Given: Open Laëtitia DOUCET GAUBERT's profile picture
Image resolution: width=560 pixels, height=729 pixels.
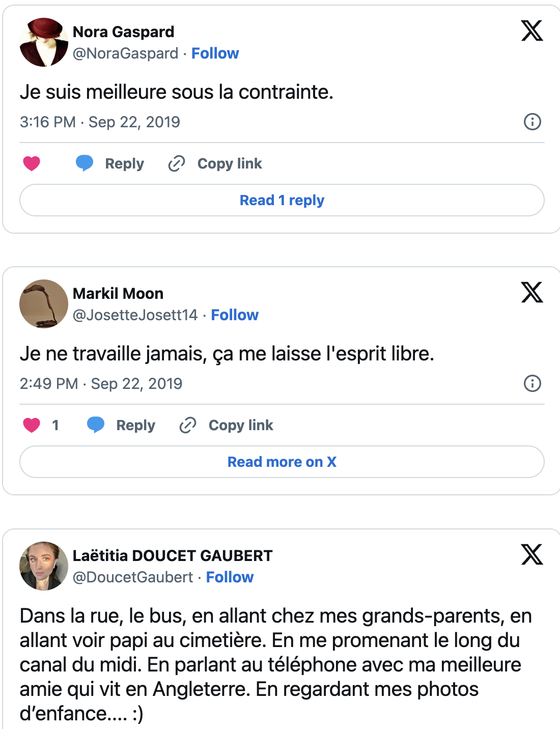Looking at the screenshot, I should click(x=44, y=566).
